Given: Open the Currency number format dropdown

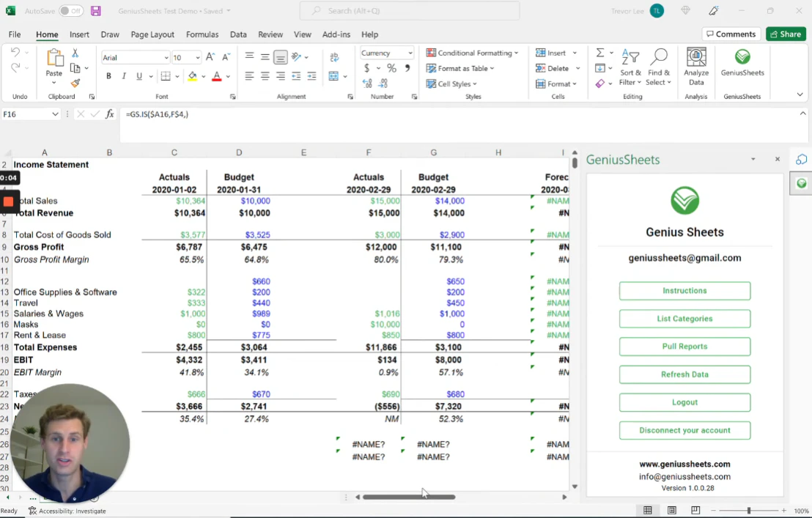Looking at the screenshot, I should [410, 53].
